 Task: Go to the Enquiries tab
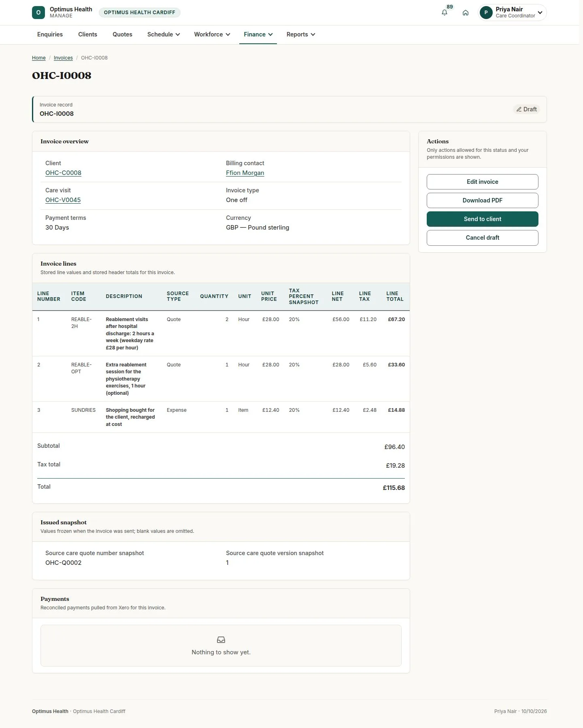pyautogui.click(x=50, y=34)
